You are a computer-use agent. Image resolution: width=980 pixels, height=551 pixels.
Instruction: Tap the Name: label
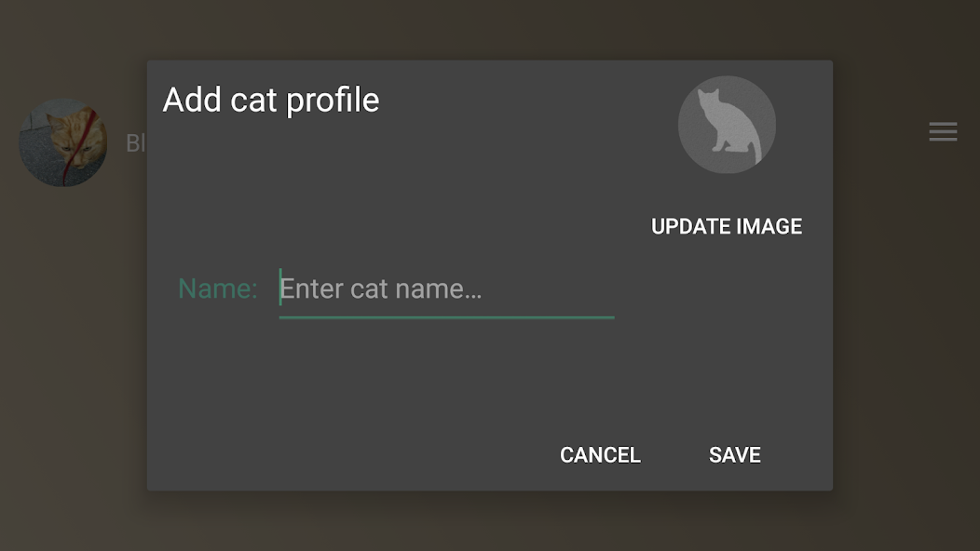coord(217,289)
